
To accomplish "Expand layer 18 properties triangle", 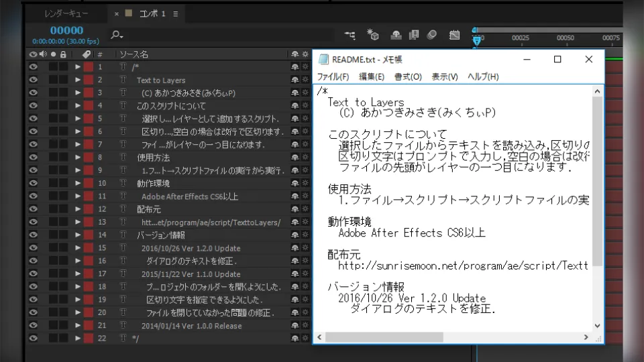I will point(78,286).
